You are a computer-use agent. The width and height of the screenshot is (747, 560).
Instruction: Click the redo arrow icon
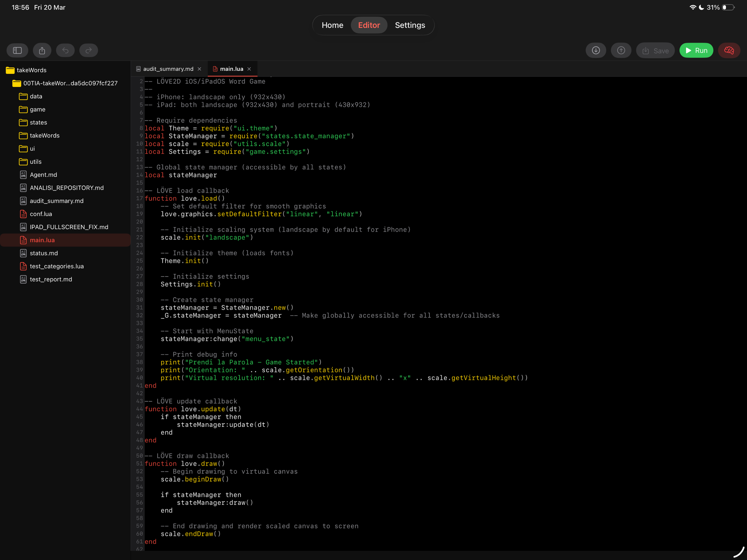pos(89,51)
